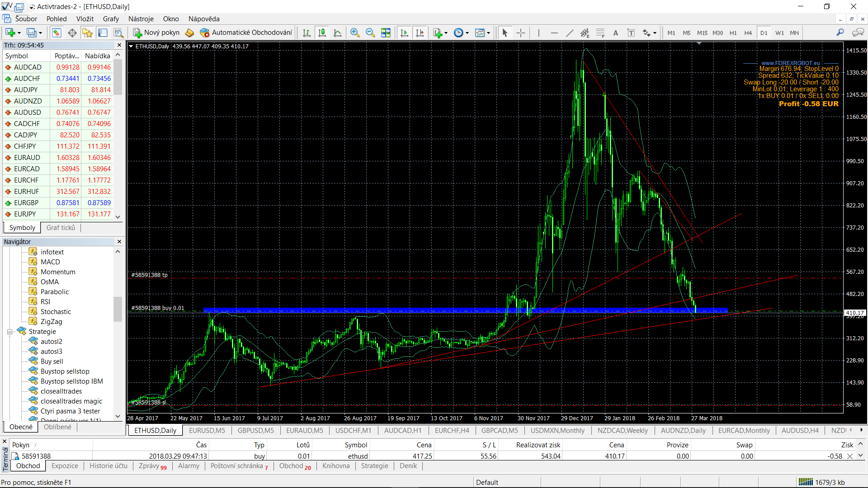This screenshot has width=868, height=488.
Task: Select the trendline drawing tool
Action: pos(570,33)
